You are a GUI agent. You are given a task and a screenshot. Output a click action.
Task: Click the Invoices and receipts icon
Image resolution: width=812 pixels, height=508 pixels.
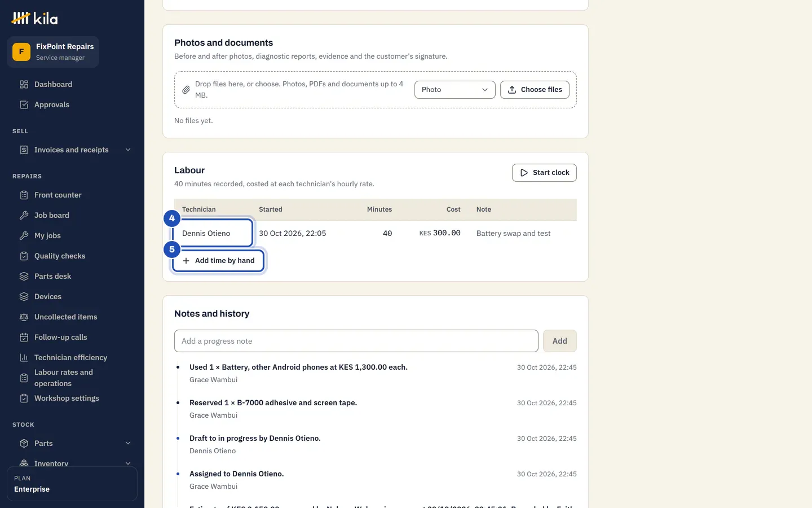[24, 150]
